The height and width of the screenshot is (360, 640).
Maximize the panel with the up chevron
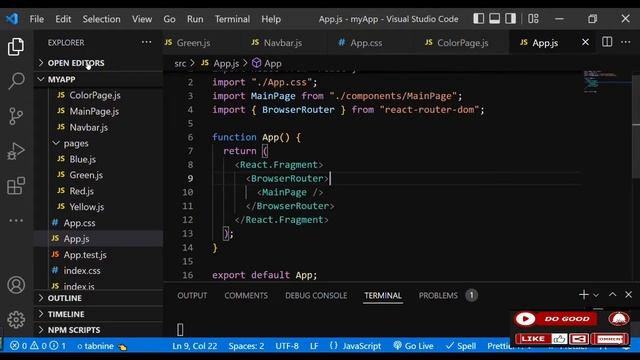(612, 294)
